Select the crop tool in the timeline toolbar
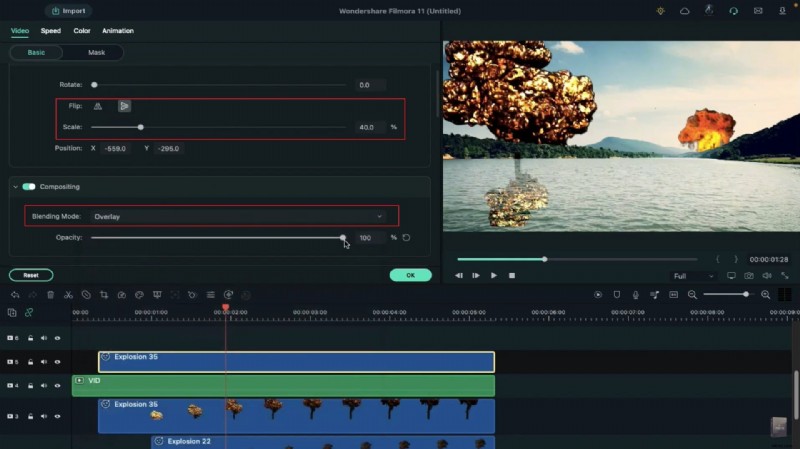Image resolution: width=800 pixels, height=449 pixels. (104, 295)
